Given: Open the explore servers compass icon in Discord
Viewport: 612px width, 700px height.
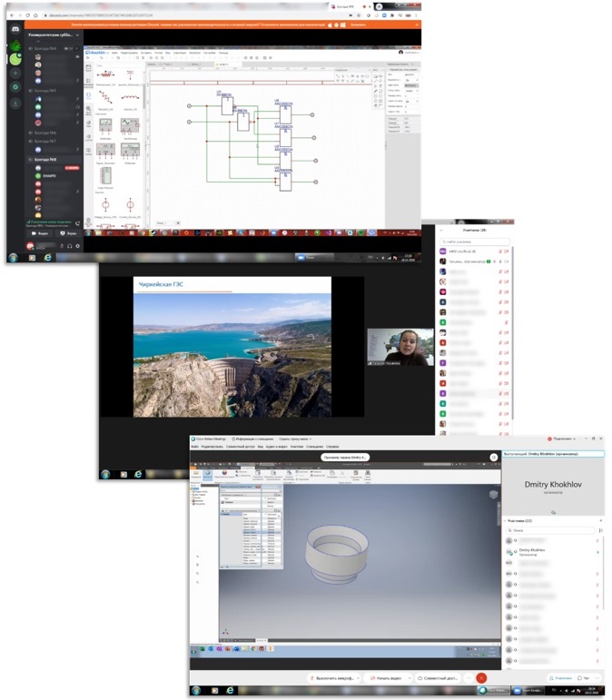Looking at the screenshot, I should pyautogui.click(x=15, y=87).
